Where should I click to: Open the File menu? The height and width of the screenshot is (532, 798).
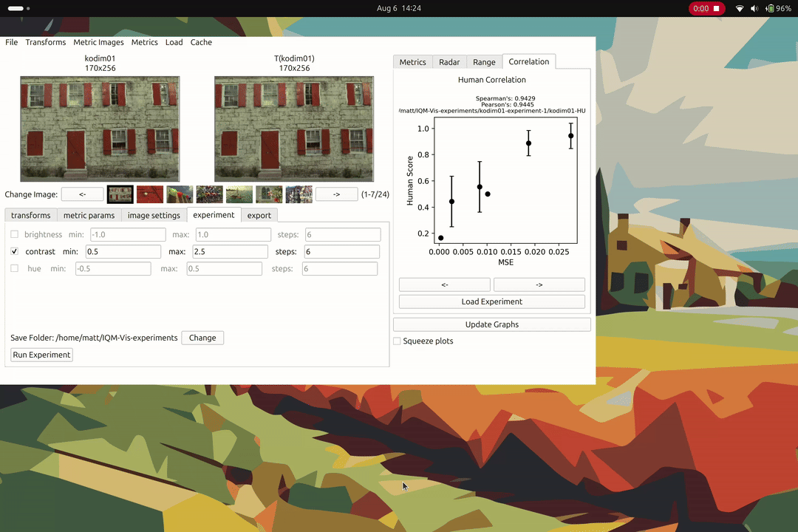coord(11,42)
